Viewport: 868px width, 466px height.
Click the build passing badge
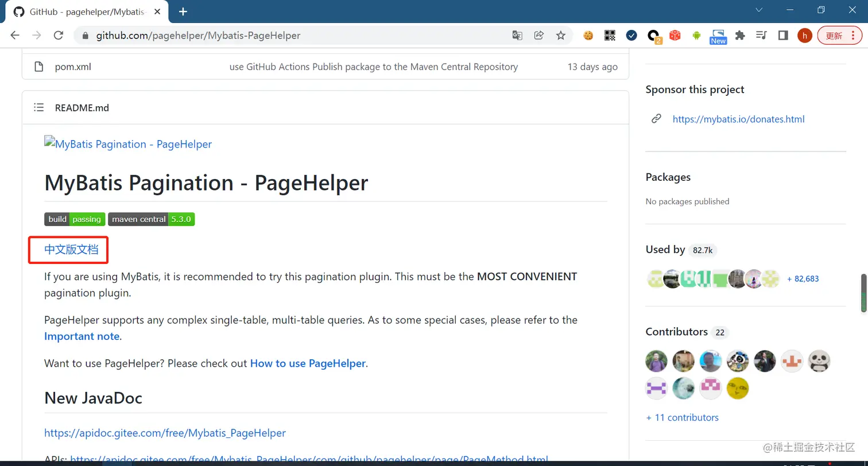75,219
